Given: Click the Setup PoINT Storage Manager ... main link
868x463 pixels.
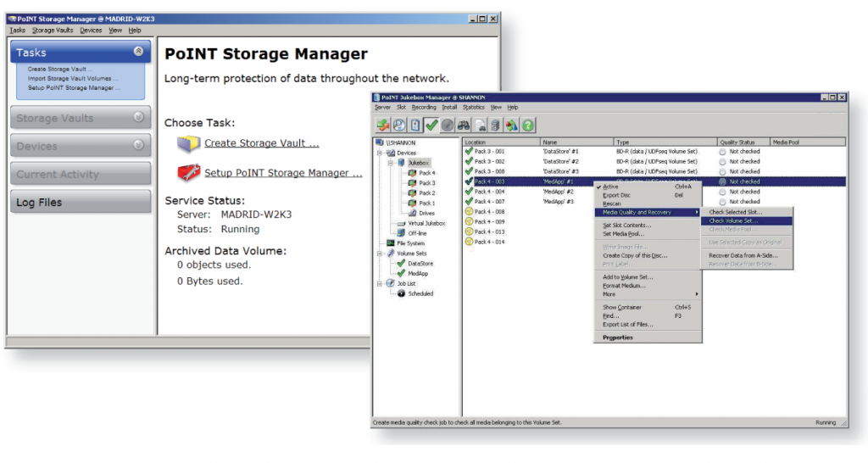Looking at the screenshot, I should [283, 173].
